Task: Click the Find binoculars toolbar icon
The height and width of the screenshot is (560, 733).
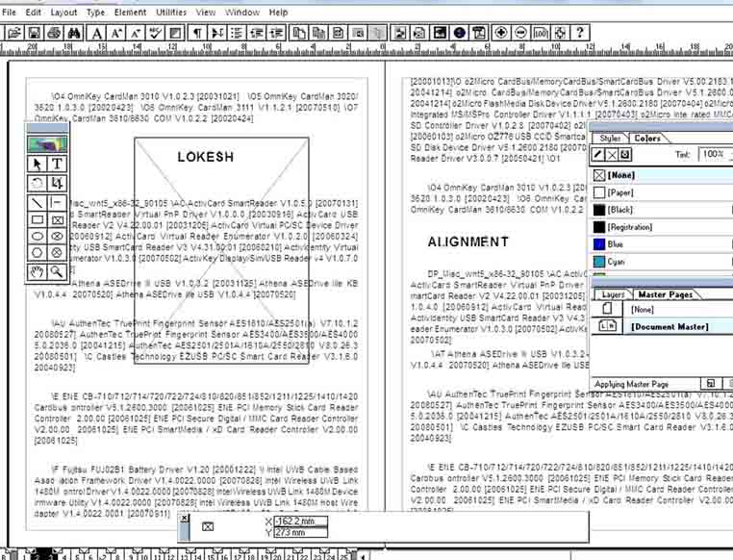Action: point(74,33)
